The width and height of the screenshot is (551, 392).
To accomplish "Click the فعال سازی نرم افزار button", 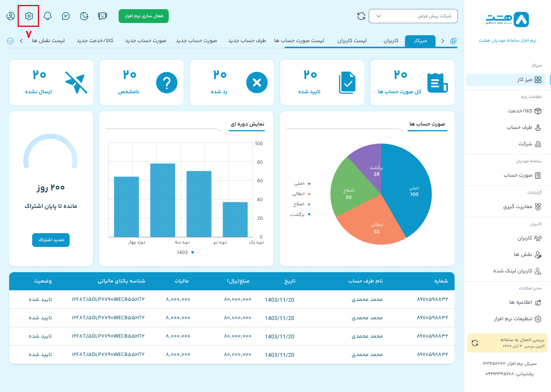I will coord(143,16).
